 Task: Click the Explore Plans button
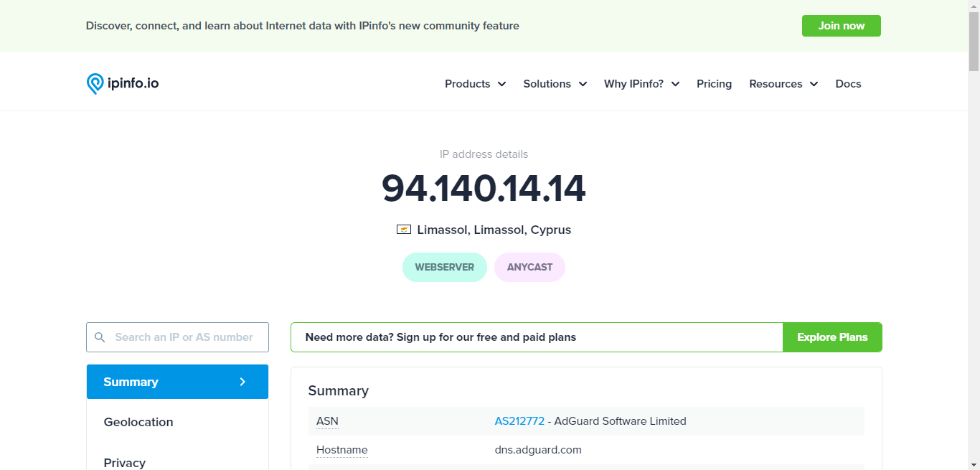click(832, 337)
